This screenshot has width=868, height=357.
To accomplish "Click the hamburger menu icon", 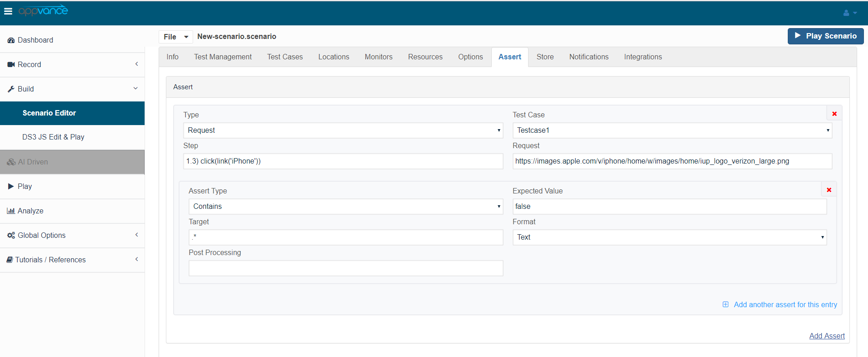I will click(8, 11).
